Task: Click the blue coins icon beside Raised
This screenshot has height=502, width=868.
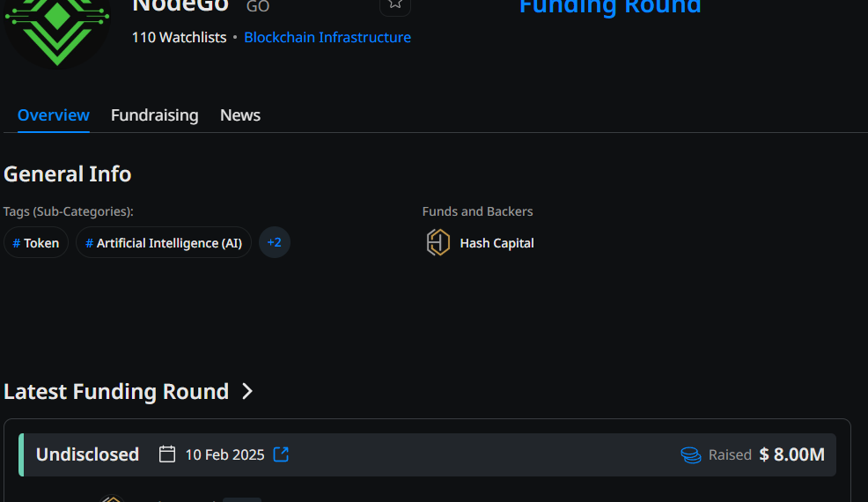Action: click(691, 454)
